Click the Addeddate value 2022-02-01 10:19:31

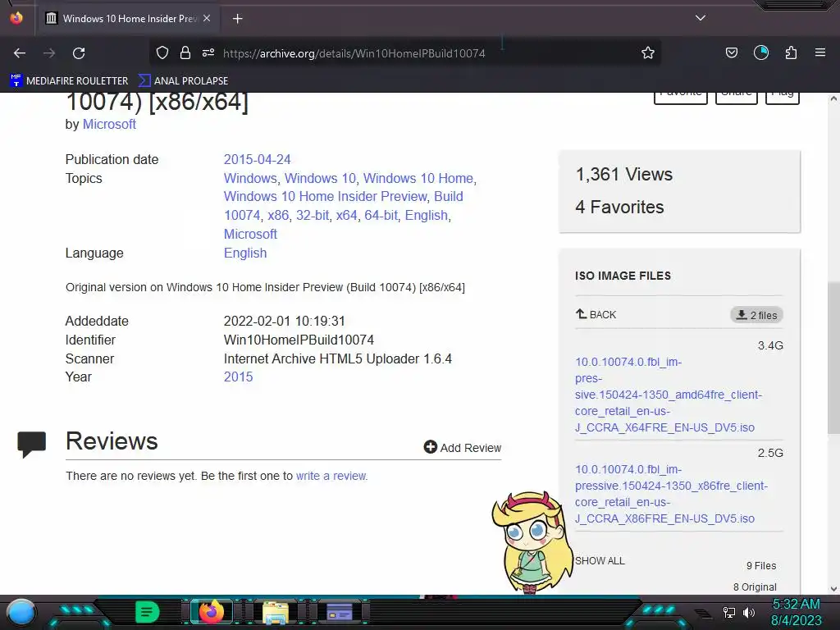click(x=285, y=321)
